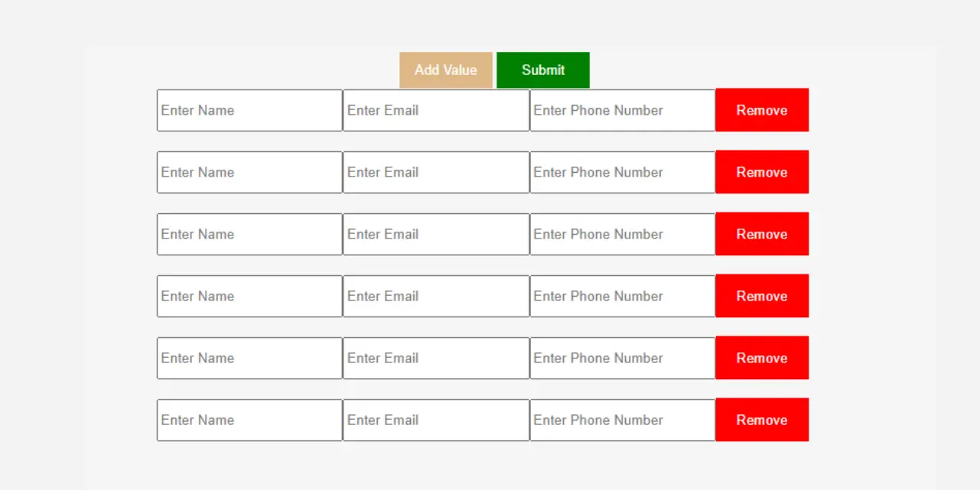Select fourth row Enter Email field
The height and width of the screenshot is (490, 980).
(x=436, y=296)
